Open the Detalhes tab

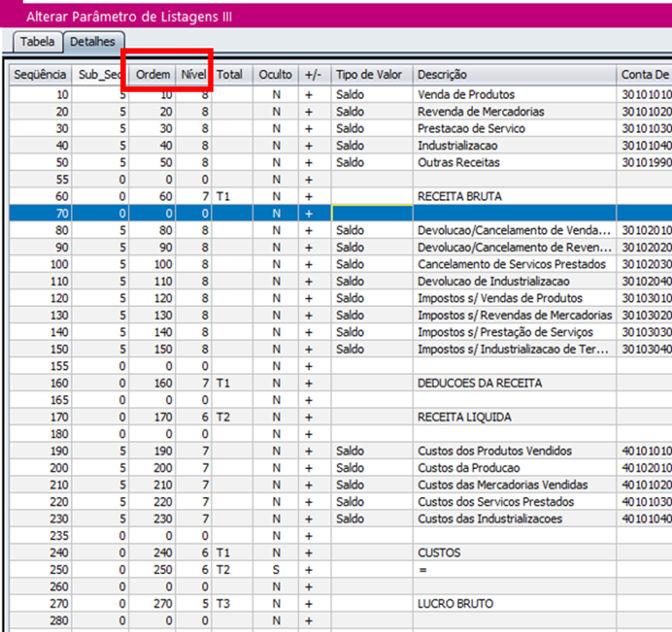click(x=92, y=41)
